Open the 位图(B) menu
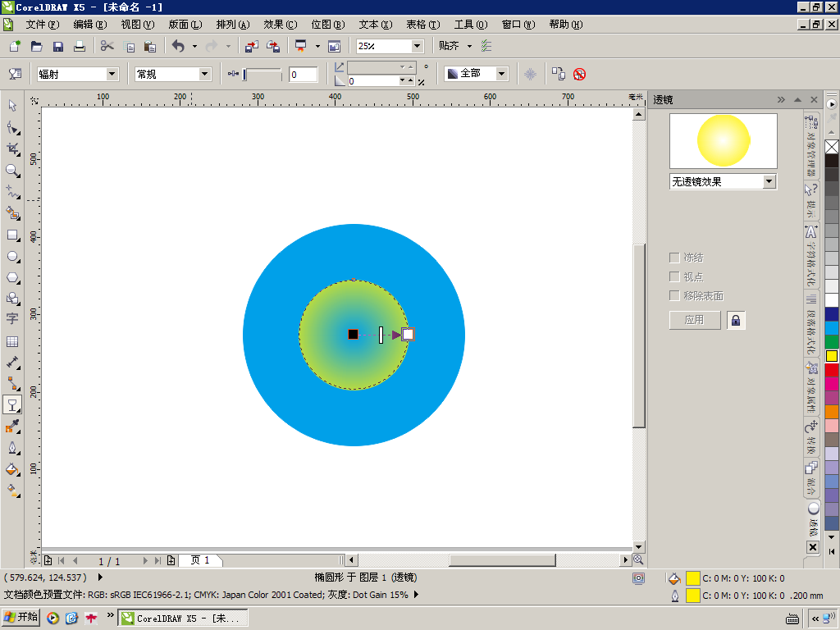This screenshot has width=840, height=630. point(327,25)
